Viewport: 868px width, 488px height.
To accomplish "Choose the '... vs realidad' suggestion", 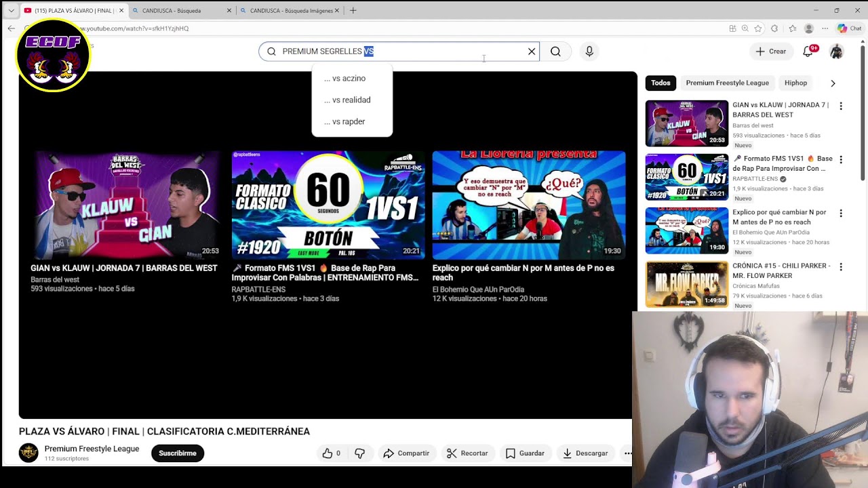I will click(x=352, y=100).
